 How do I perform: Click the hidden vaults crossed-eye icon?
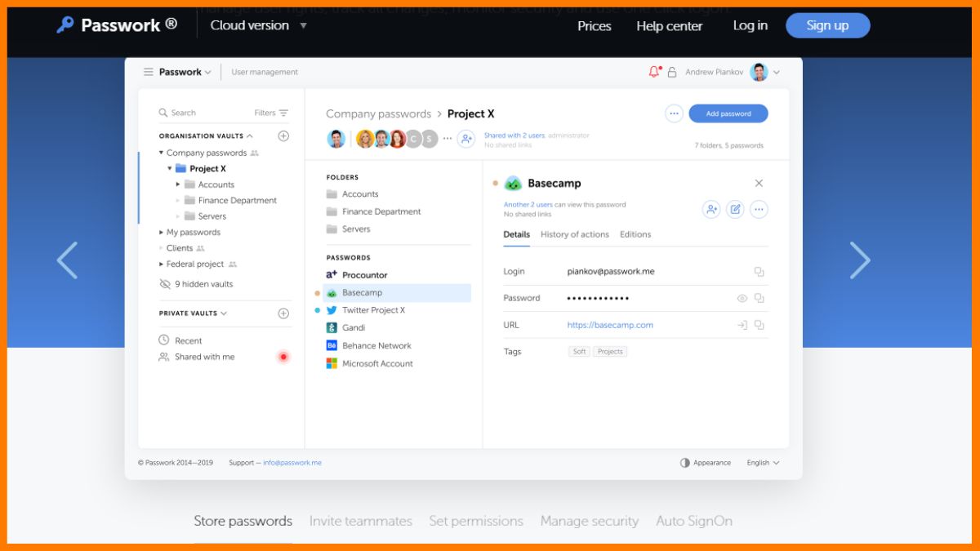[165, 284]
